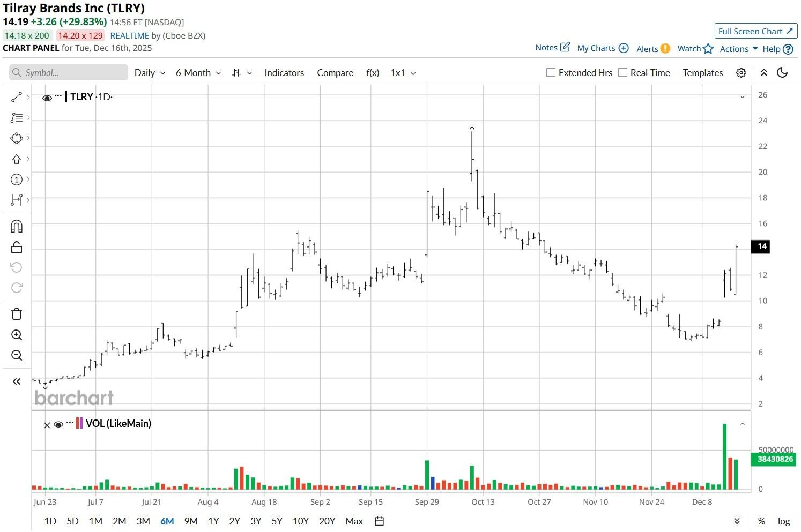Enable the Extended Hrs checkbox

pos(551,72)
